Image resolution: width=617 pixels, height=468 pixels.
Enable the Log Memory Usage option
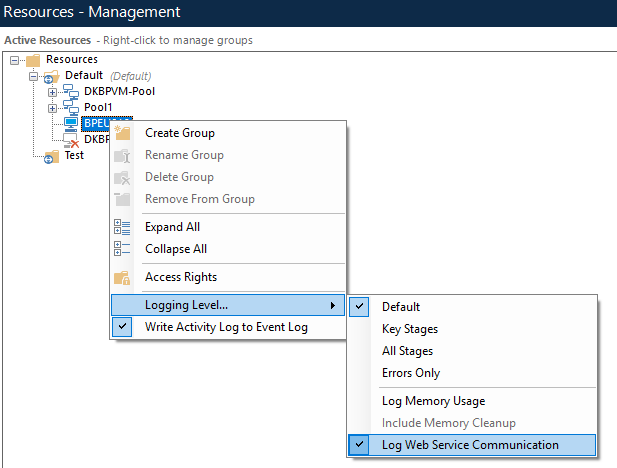[x=433, y=401]
